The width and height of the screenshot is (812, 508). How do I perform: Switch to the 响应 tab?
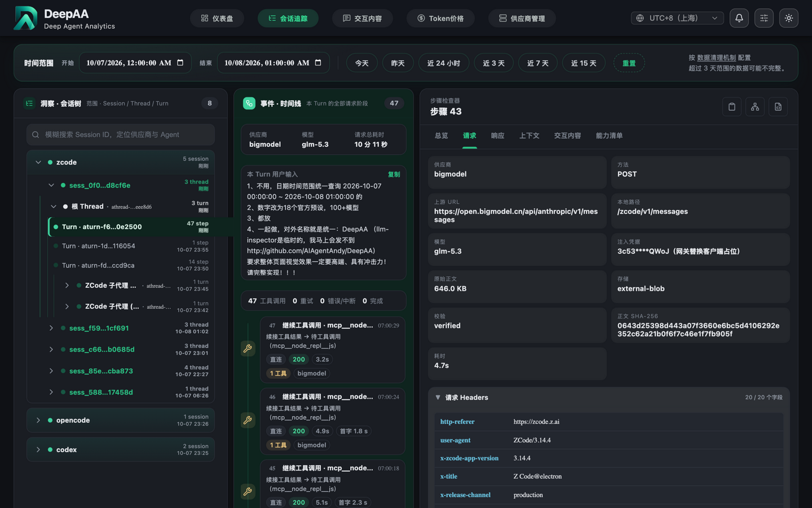pyautogui.click(x=497, y=136)
